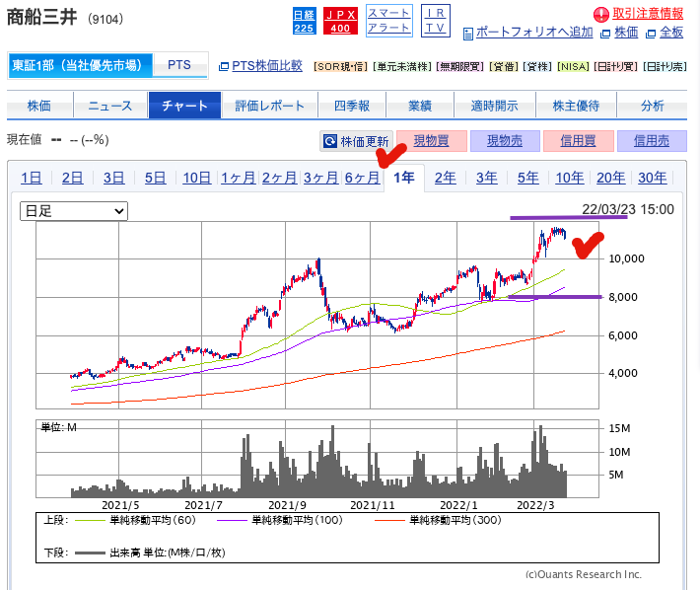Select the 東証1部（当社優先市場） market tab
Viewport: 700px width, 590px height.
80,66
